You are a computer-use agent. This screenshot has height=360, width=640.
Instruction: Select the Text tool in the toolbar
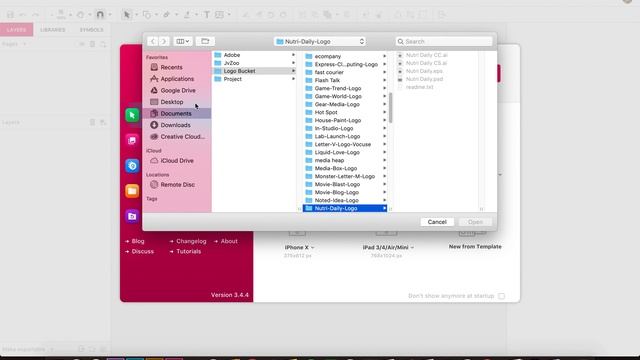[x=207, y=15]
